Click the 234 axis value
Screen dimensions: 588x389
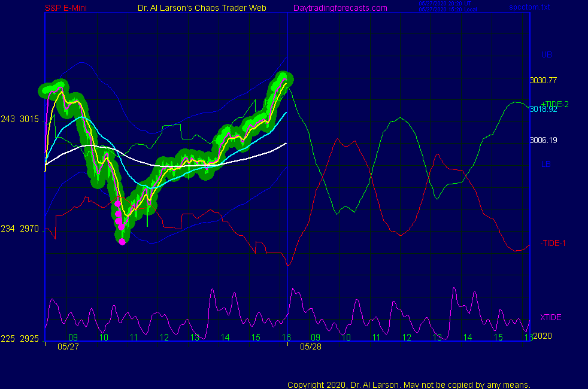point(8,229)
